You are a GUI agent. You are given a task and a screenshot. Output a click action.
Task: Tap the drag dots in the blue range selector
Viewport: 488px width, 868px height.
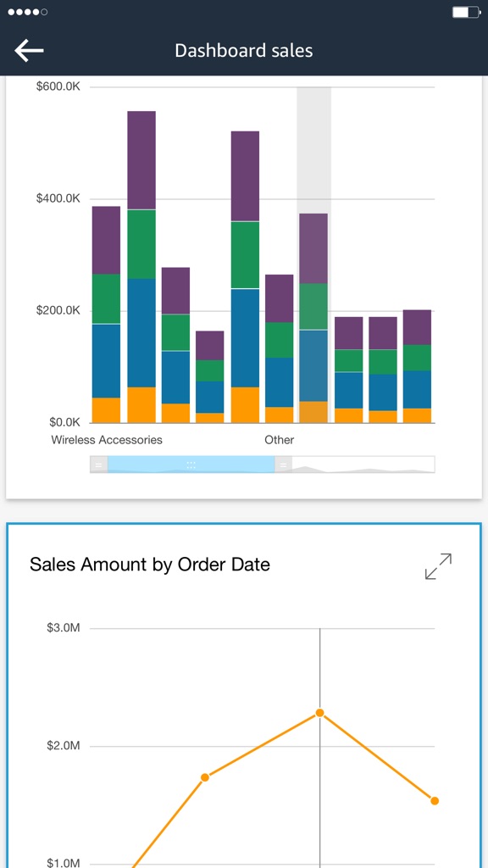pos(191,464)
